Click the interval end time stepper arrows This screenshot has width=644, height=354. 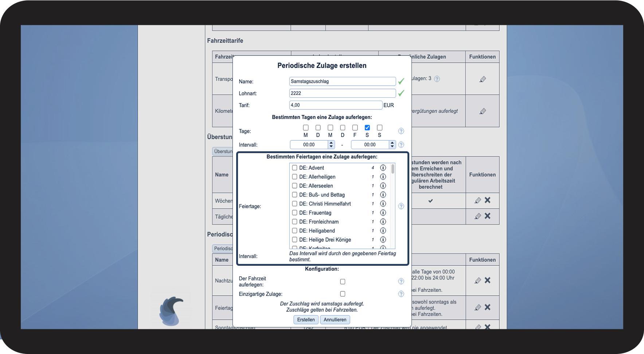[392, 145]
